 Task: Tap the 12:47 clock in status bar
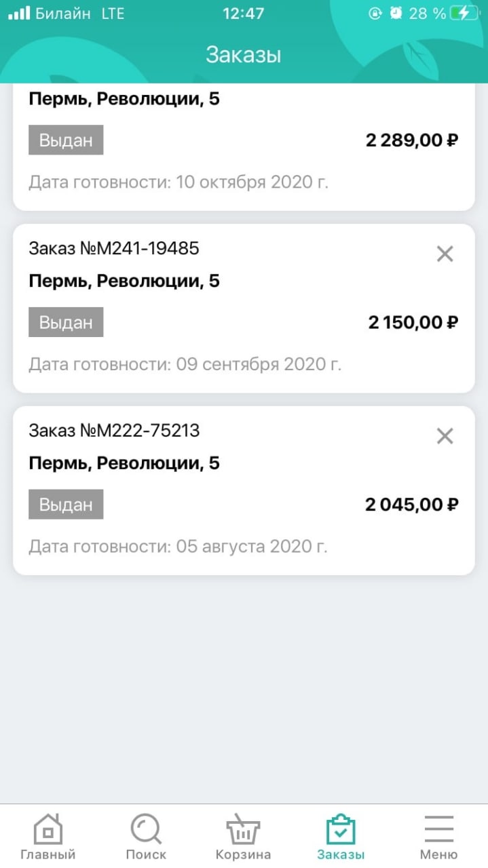click(243, 14)
